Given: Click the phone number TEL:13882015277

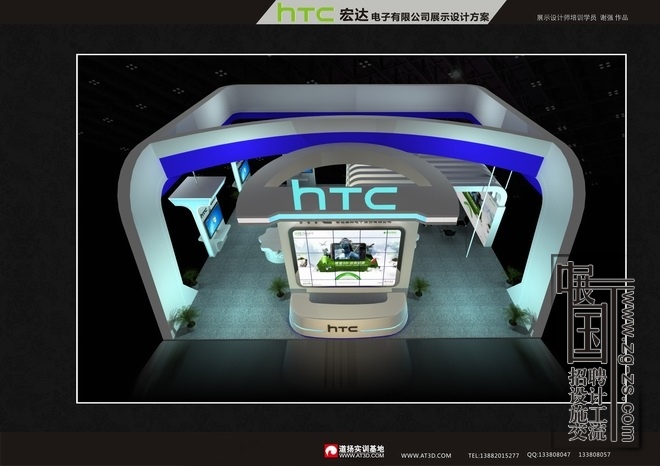Looking at the screenshot, I should pos(493,455).
